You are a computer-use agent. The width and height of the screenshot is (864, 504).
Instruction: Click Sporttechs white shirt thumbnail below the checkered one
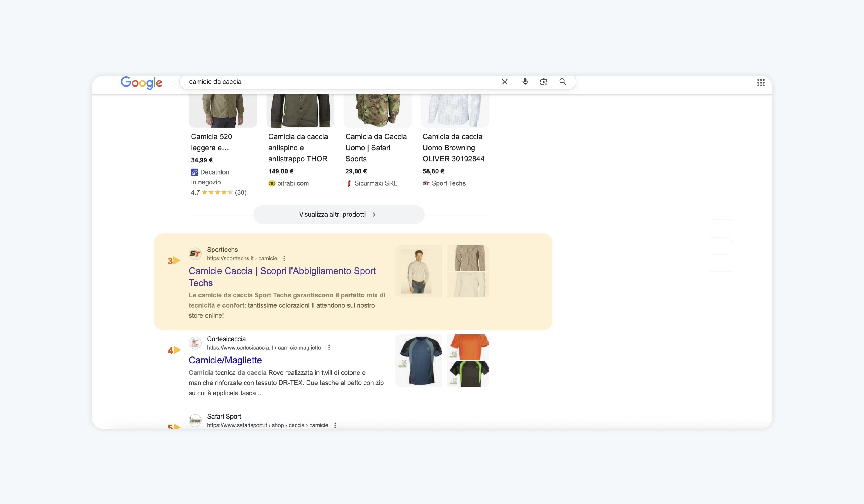[468, 285]
